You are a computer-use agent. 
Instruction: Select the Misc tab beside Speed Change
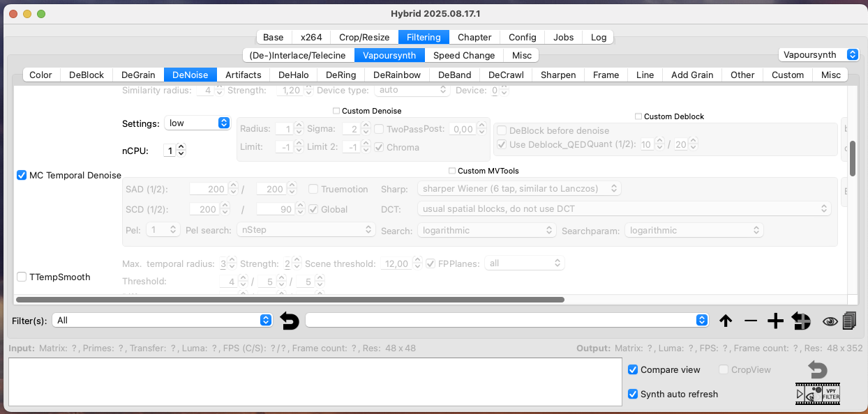pyautogui.click(x=521, y=55)
